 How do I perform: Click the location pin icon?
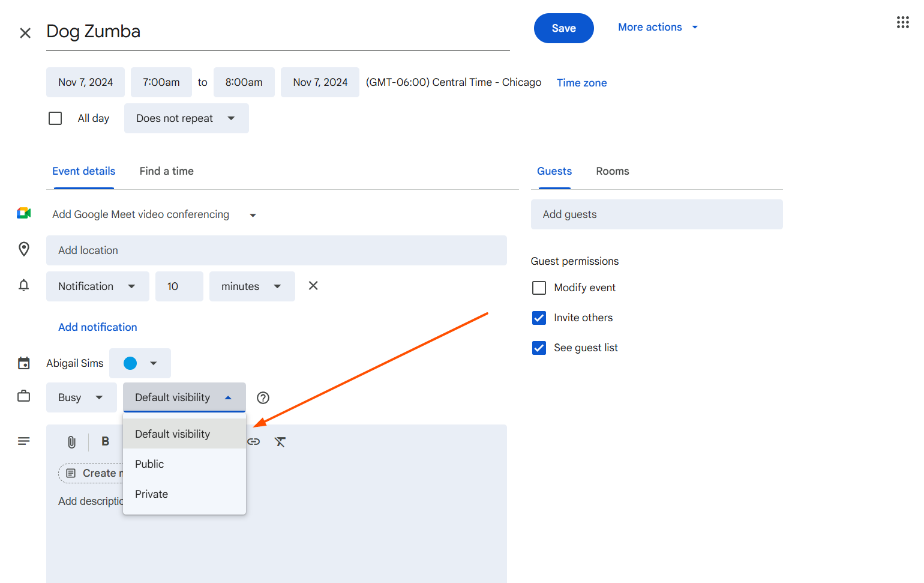click(x=24, y=249)
